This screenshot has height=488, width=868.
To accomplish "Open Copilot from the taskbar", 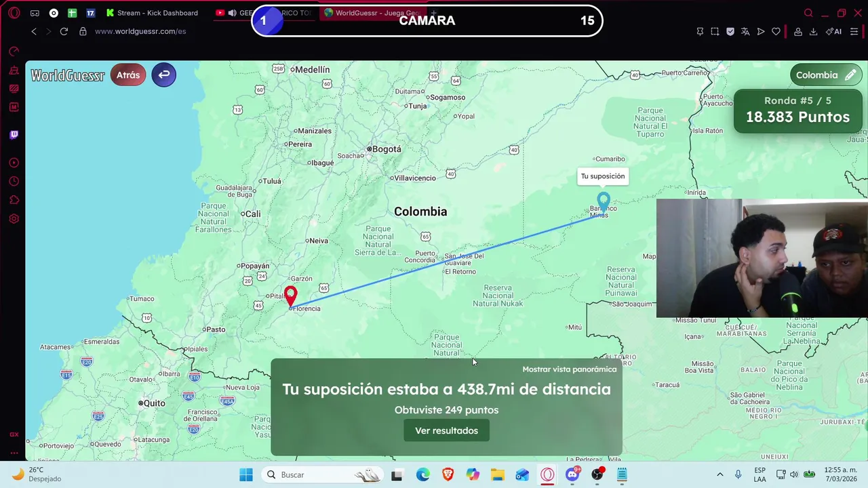I will (473, 474).
